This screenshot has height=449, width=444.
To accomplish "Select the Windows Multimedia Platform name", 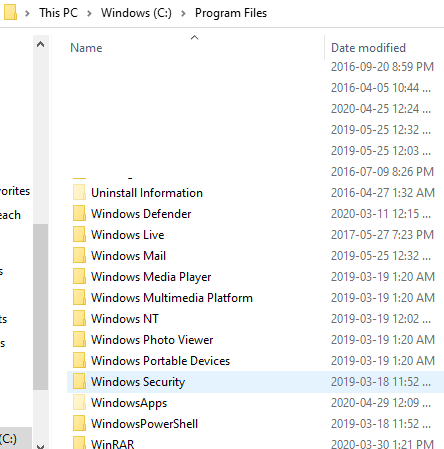I will [172, 298].
